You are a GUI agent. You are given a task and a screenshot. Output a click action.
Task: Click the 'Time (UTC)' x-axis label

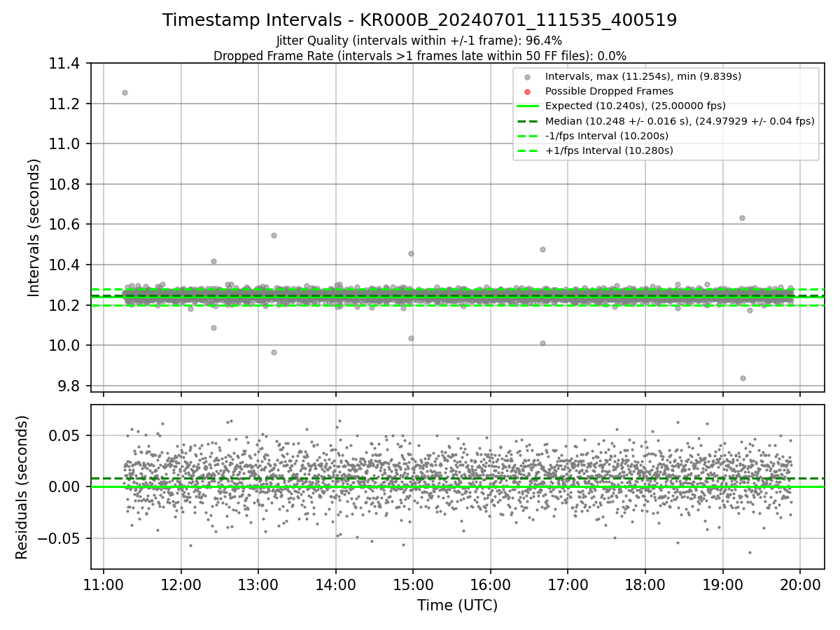click(x=458, y=605)
